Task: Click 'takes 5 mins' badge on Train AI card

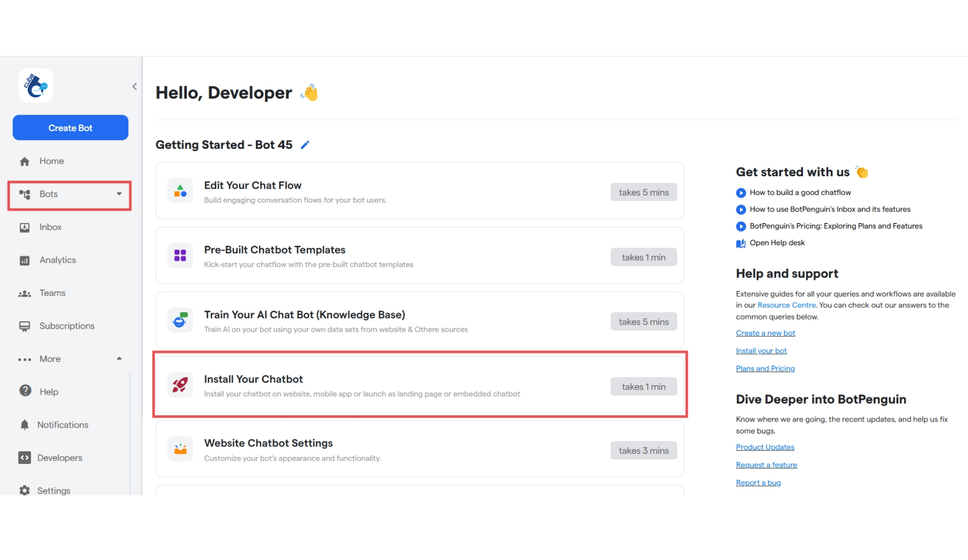Action: (x=643, y=321)
